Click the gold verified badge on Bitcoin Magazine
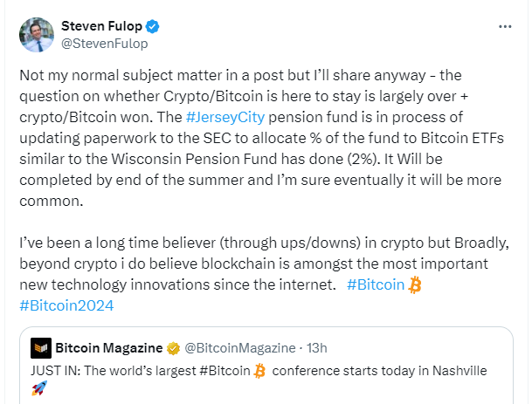 [x=172, y=348]
